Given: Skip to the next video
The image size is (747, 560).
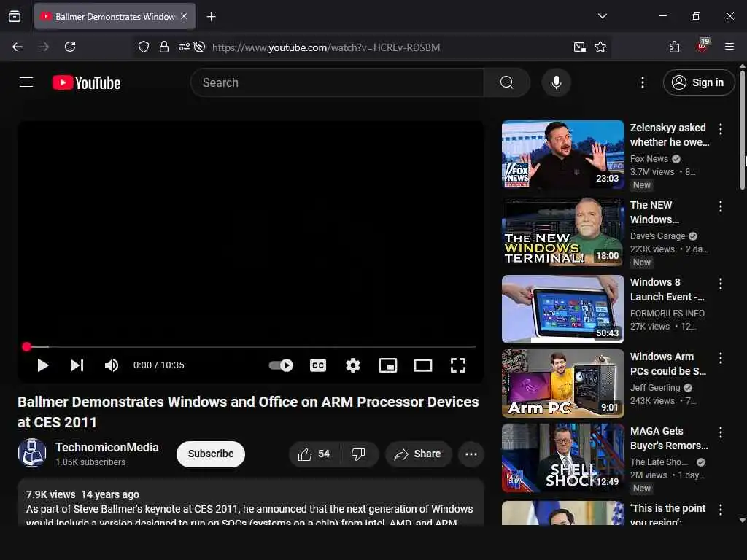Looking at the screenshot, I should (77, 365).
